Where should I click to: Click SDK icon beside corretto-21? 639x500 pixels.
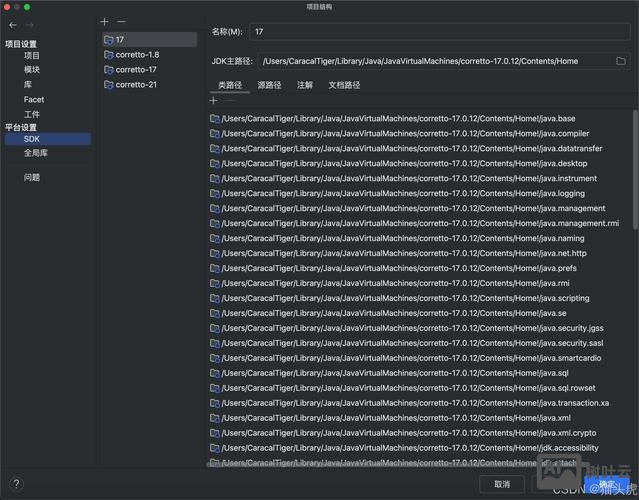pyautogui.click(x=109, y=85)
